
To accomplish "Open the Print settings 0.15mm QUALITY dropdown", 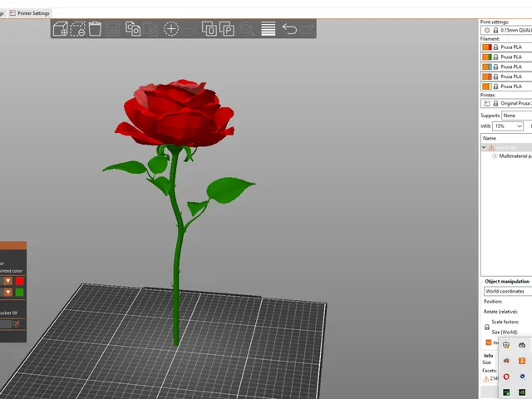I will coord(506,30).
